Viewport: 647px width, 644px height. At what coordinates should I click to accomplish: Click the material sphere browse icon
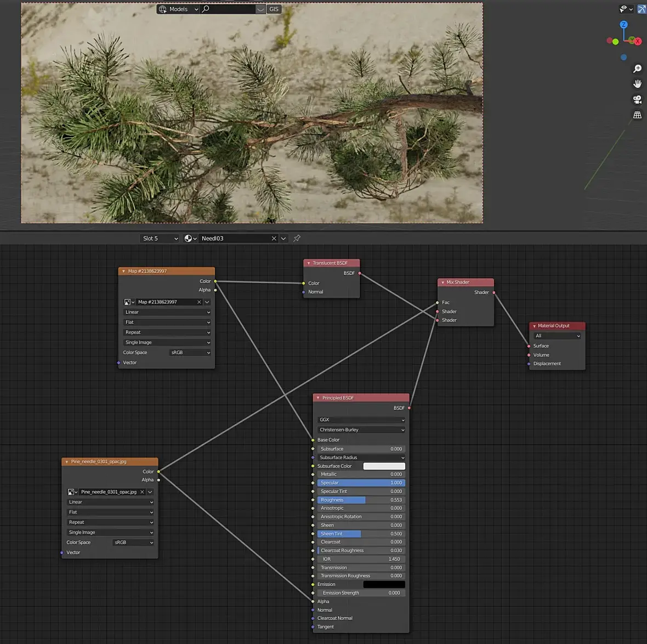coord(190,238)
